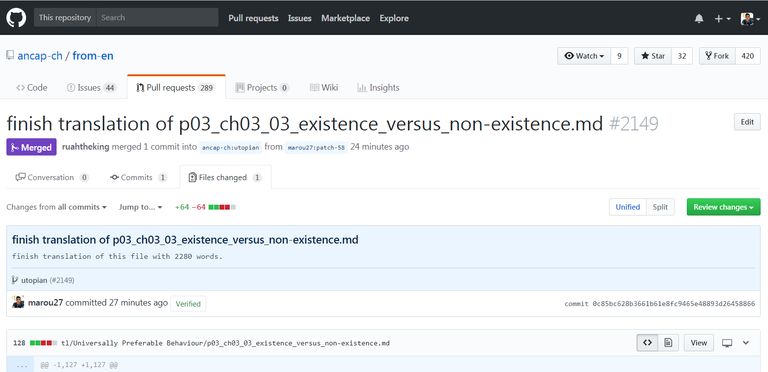Screen dimensions: 768x372
Task: Open the changed file path link
Action: pyautogui.click(x=225, y=343)
